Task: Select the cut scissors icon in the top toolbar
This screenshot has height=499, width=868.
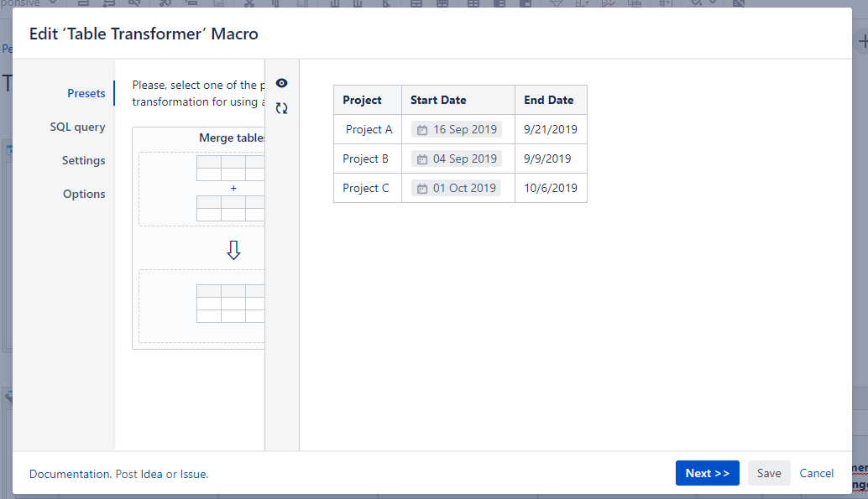Action: 249,3
